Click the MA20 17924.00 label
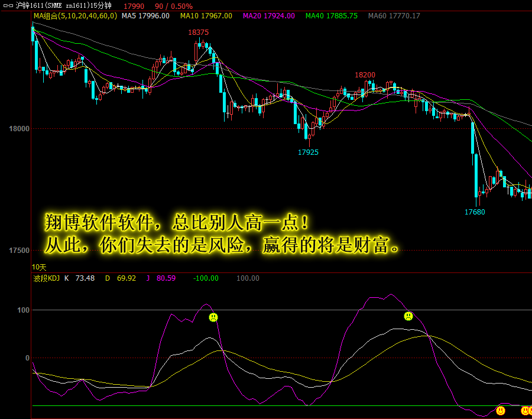Image resolution: width=532 pixels, height=419 pixels. [269, 15]
